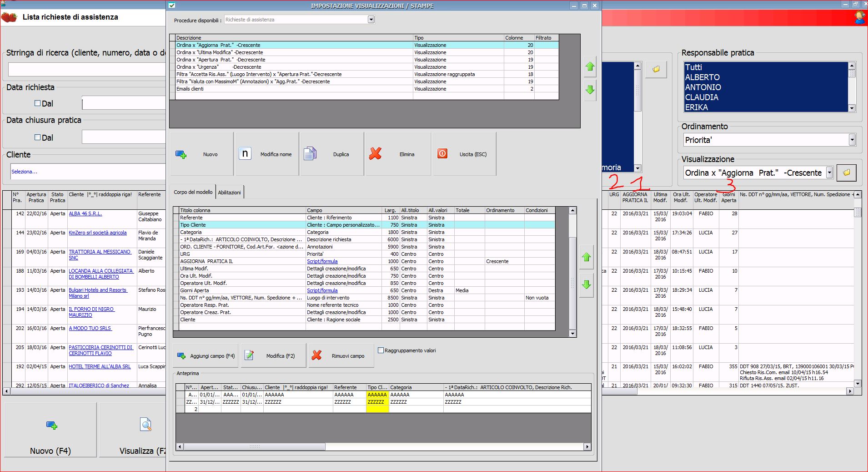Image resolution: width=868 pixels, height=472 pixels.
Task: Expand the Visualizzazione dropdown
Action: point(829,173)
